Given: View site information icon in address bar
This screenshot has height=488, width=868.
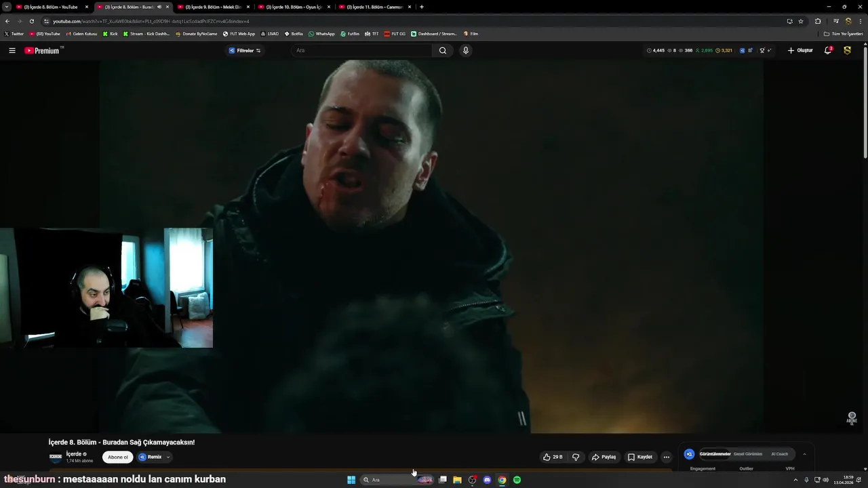Looking at the screenshot, I should (46, 21).
